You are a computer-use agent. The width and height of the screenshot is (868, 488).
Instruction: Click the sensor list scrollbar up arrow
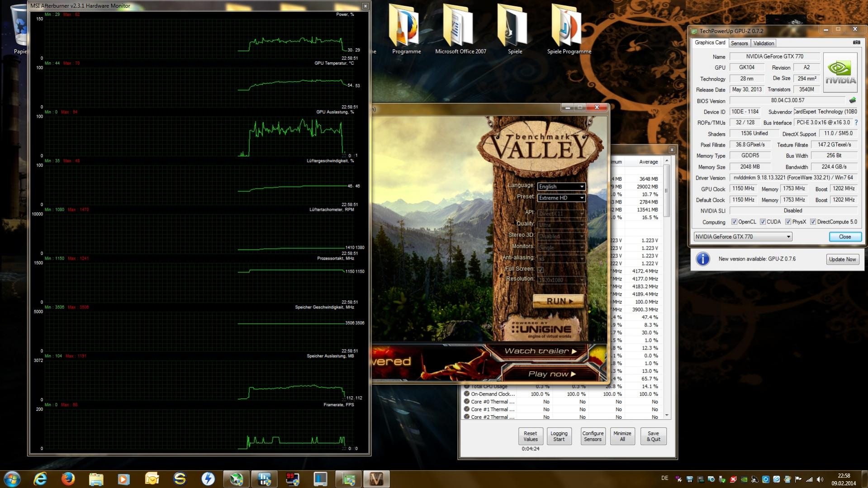click(x=666, y=161)
